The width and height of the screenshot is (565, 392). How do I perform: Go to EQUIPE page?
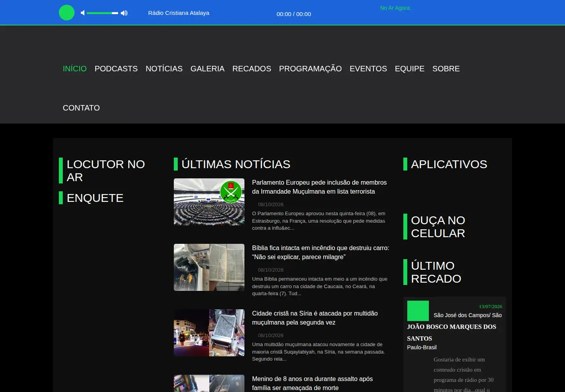pyautogui.click(x=410, y=69)
